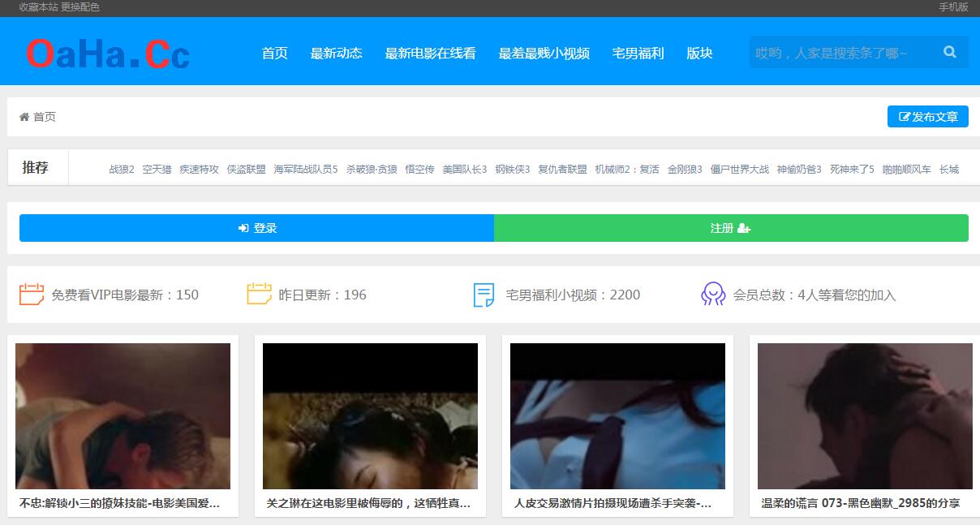Open the recommended tag 钢铁侠3
Image resolution: width=980 pixels, height=525 pixels.
pos(513,170)
